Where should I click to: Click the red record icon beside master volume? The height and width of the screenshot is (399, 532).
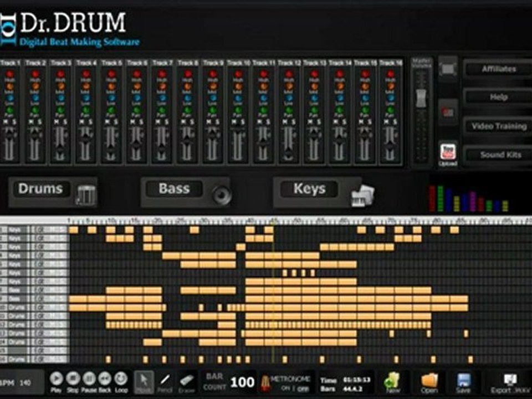pyautogui.click(x=448, y=112)
